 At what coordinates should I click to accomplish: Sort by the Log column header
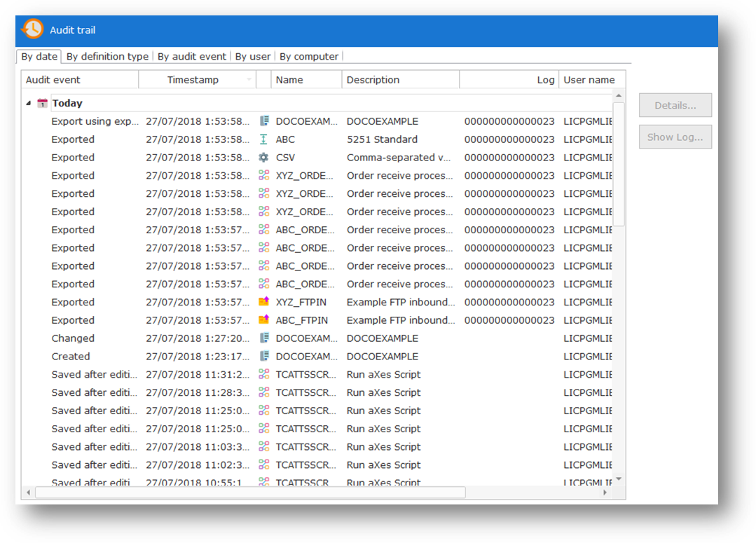pos(509,80)
